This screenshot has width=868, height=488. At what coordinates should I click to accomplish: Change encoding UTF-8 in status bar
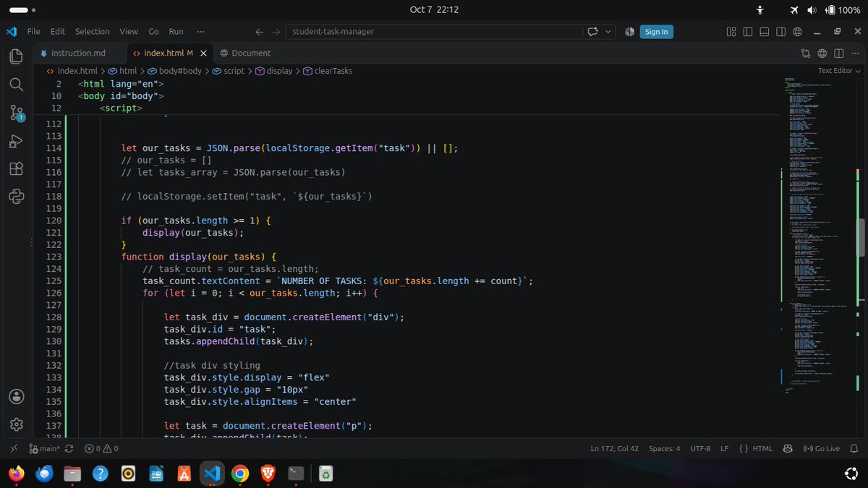point(700,448)
